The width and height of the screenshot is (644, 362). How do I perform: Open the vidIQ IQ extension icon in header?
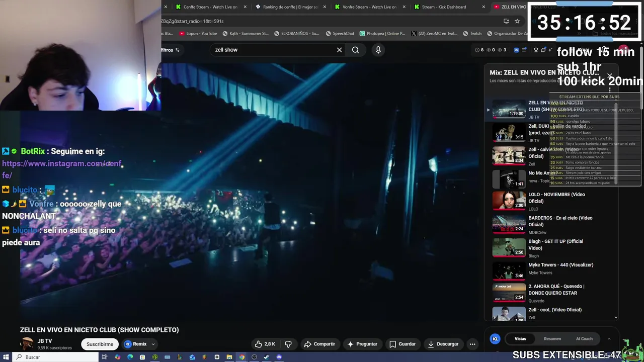[516, 50]
